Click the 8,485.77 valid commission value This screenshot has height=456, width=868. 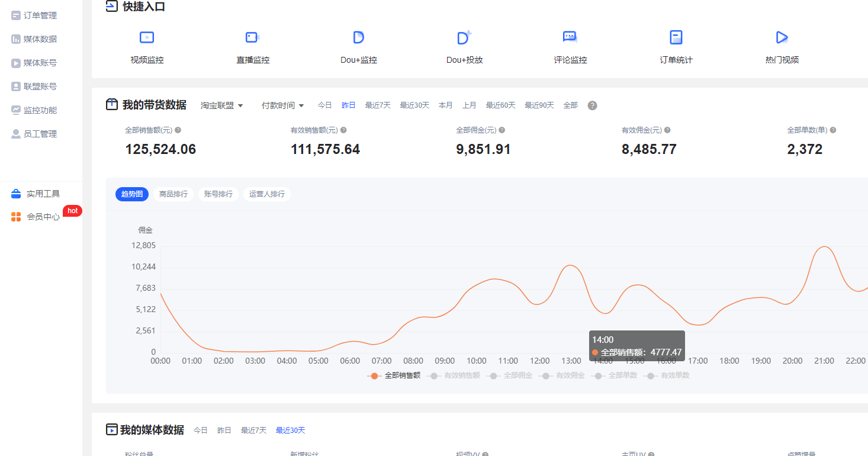tap(649, 150)
